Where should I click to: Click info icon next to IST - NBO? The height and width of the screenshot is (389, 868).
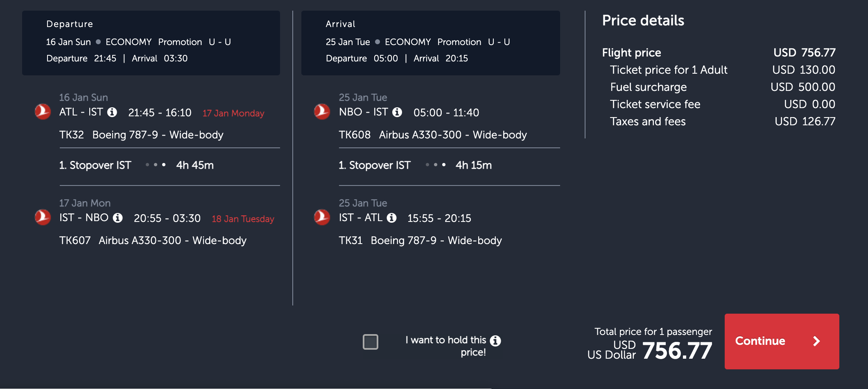point(118,218)
